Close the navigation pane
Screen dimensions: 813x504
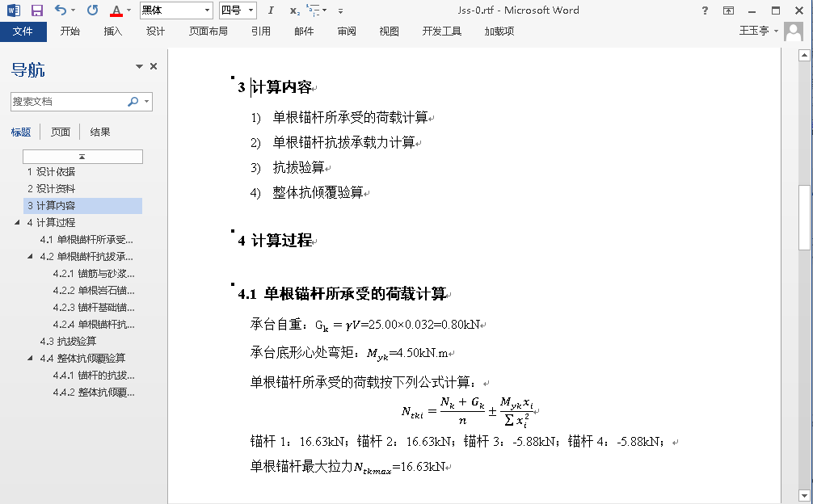(x=154, y=66)
